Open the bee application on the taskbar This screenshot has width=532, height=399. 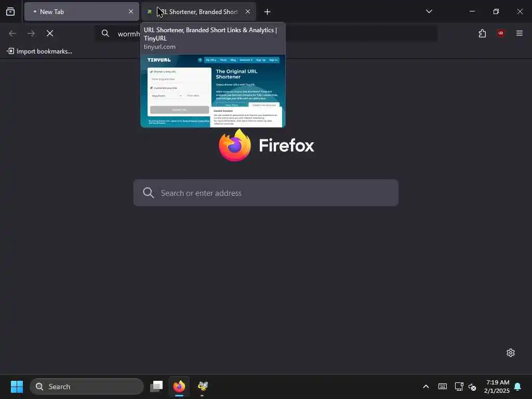(203, 386)
